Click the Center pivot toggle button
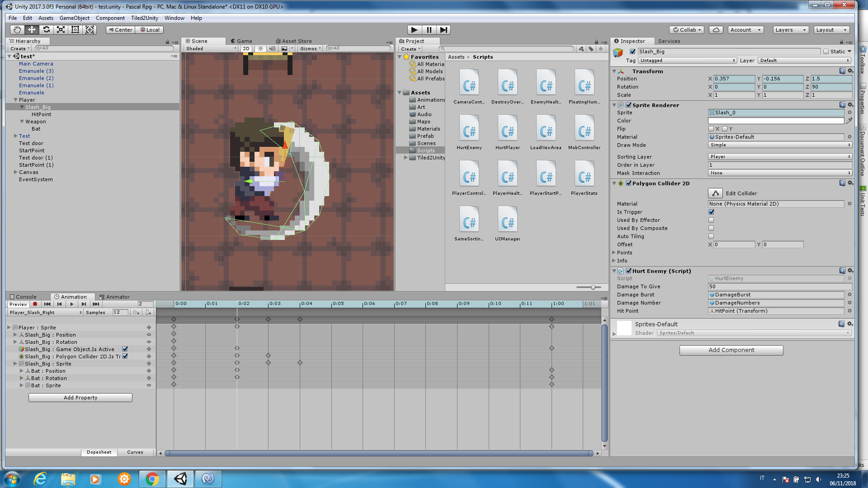This screenshot has height=488, width=868. (121, 30)
